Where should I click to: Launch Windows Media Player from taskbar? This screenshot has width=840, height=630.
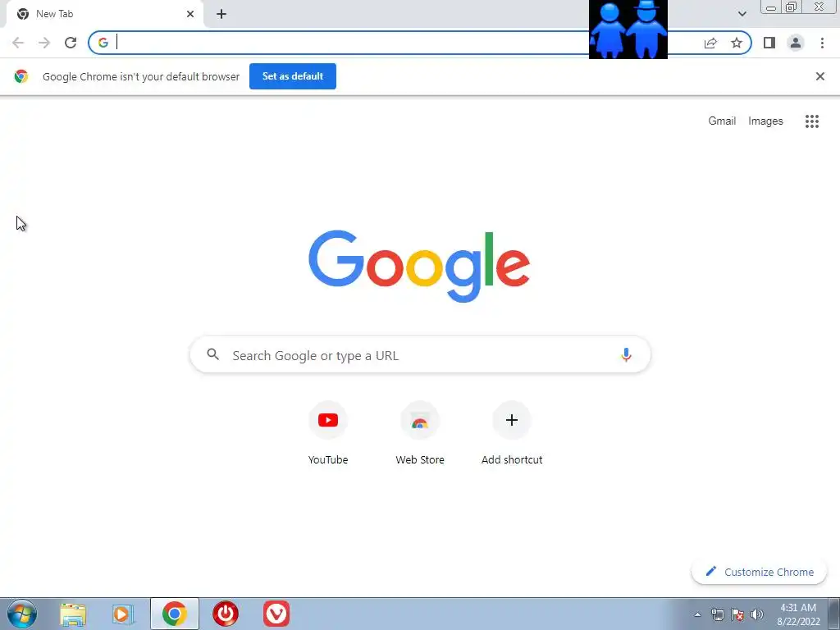[123, 614]
